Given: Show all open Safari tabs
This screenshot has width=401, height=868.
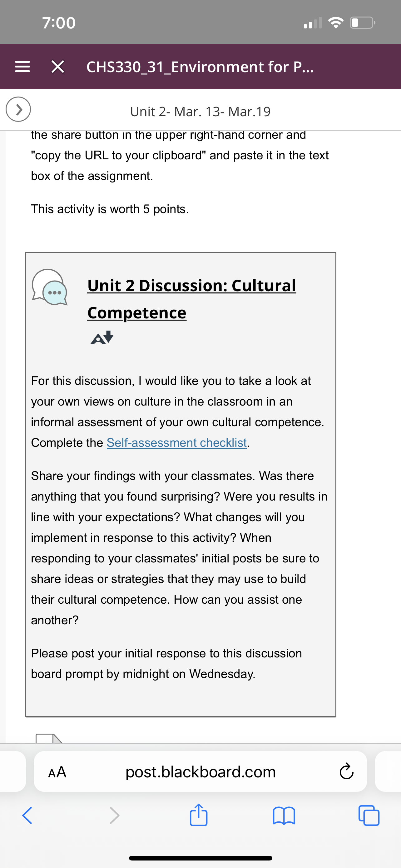Looking at the screenshot, I should pos(369,816).
